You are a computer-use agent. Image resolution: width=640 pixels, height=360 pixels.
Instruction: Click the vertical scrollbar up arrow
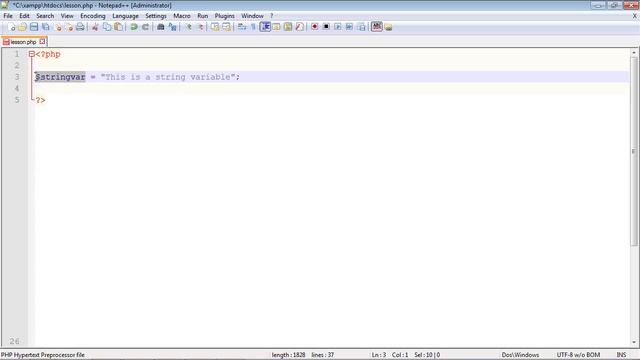(x=634, y=53)
